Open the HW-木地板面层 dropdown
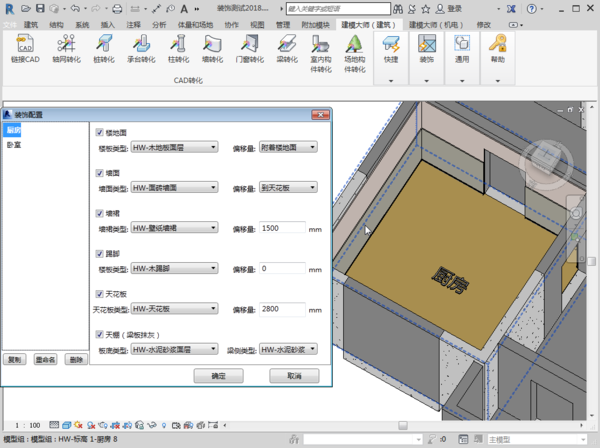600x448 pixels. [174, 147]
